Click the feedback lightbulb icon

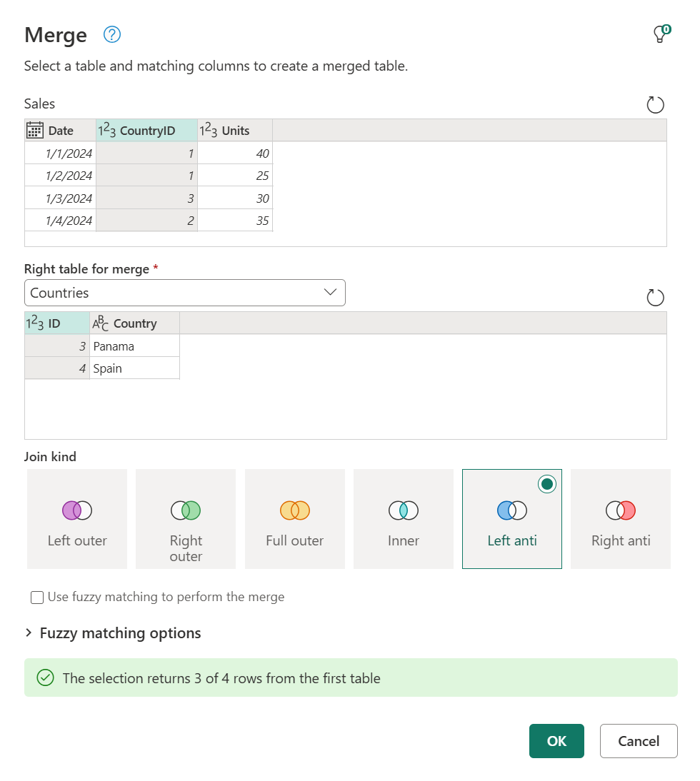coord(657,34)
